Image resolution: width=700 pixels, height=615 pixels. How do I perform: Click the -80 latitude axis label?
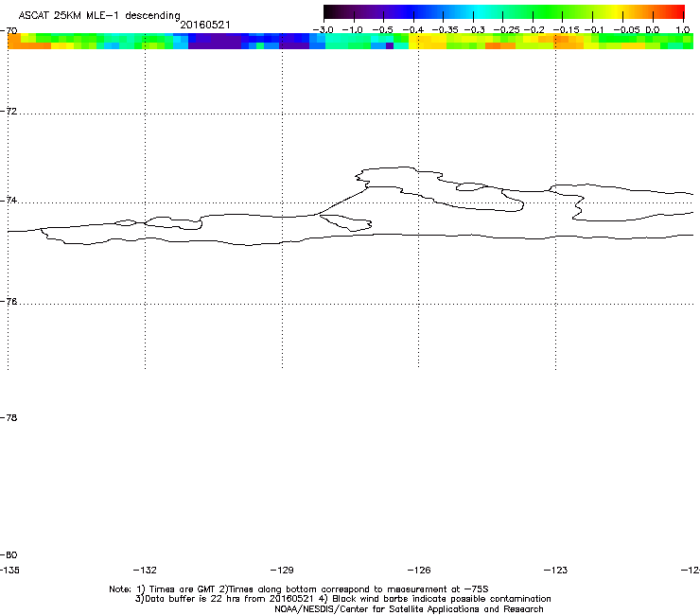tap(9, 554)
